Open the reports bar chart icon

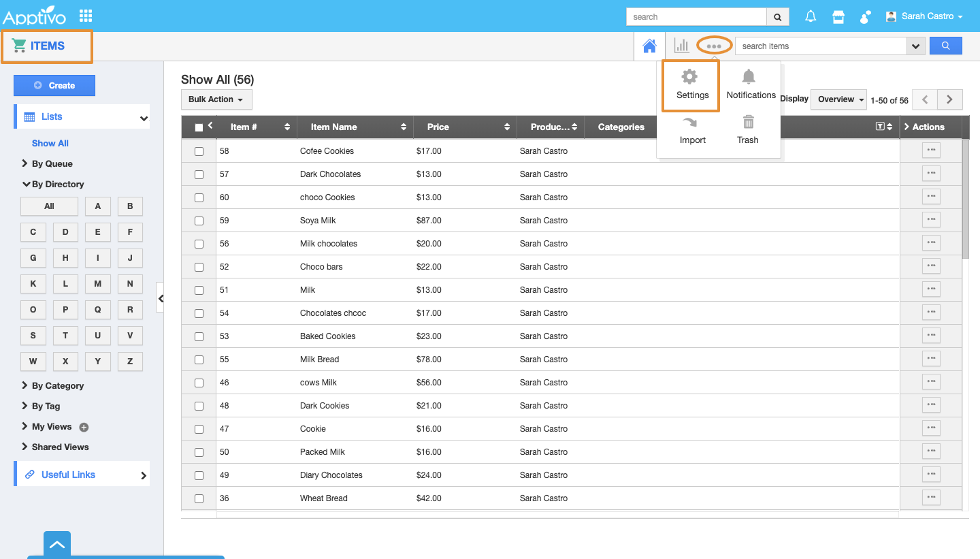681,46
